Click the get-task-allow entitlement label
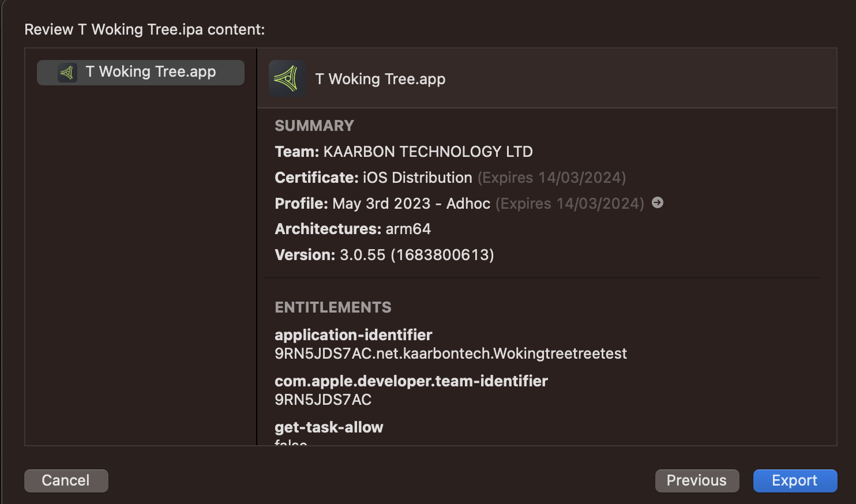856x504 pixels. (x=329, y=427)
